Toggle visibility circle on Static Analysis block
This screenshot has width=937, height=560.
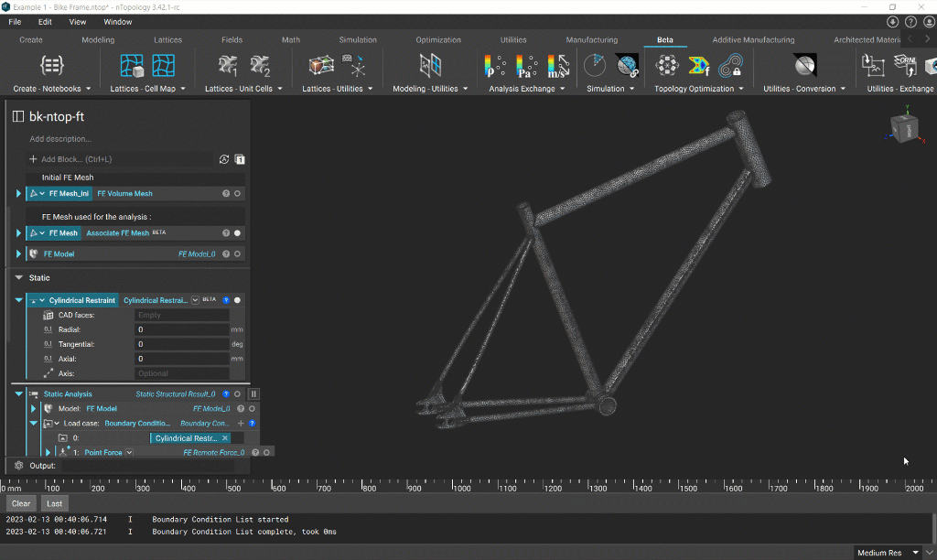pos(237,393)
